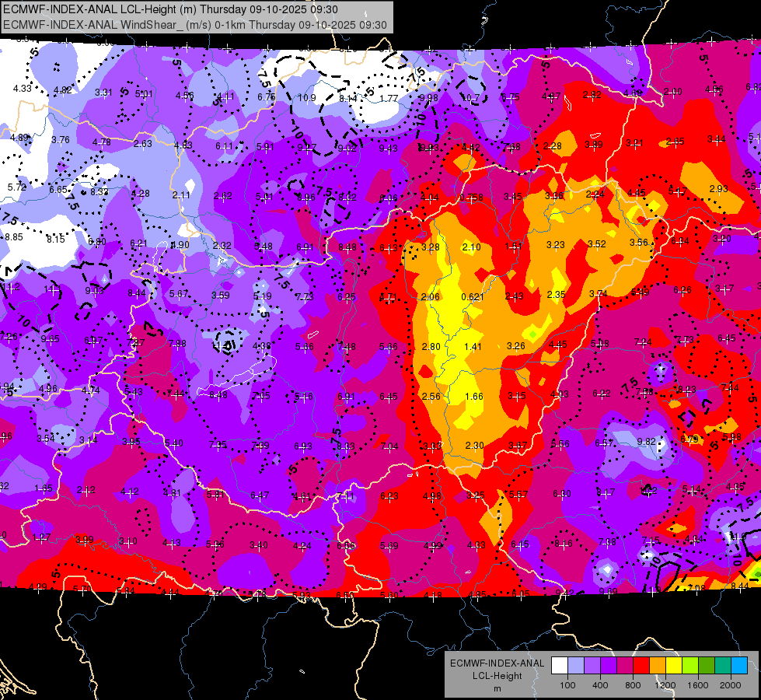Click the legend label 100
Screen dimensions: 761x700
tap(567, 685)
